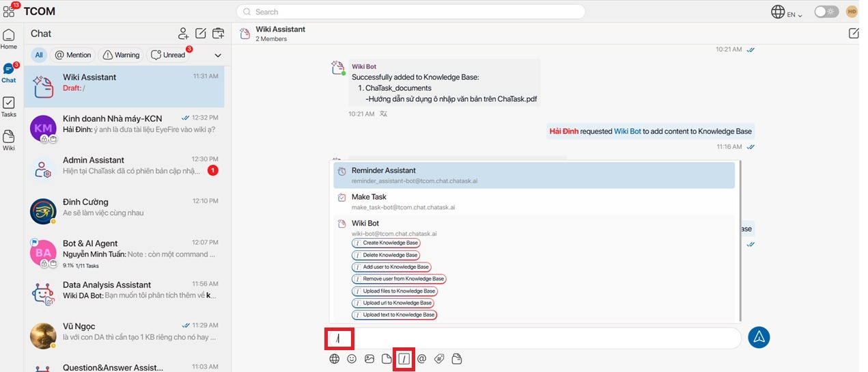The height and width of the screenshot is (372, 868).
Task: Click the Wiki Bot avatar in message
Action: click(338, 67)
